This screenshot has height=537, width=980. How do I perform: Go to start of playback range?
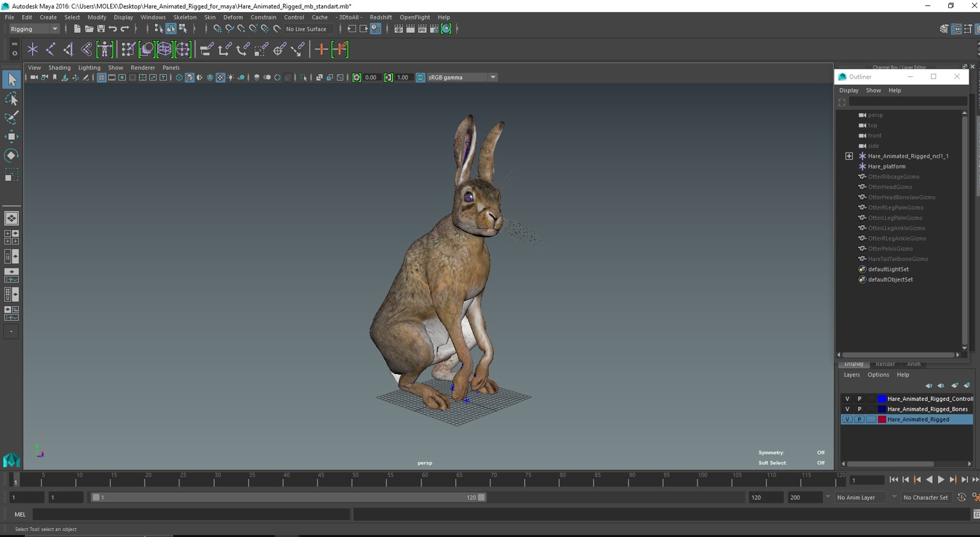pos(894,480)
